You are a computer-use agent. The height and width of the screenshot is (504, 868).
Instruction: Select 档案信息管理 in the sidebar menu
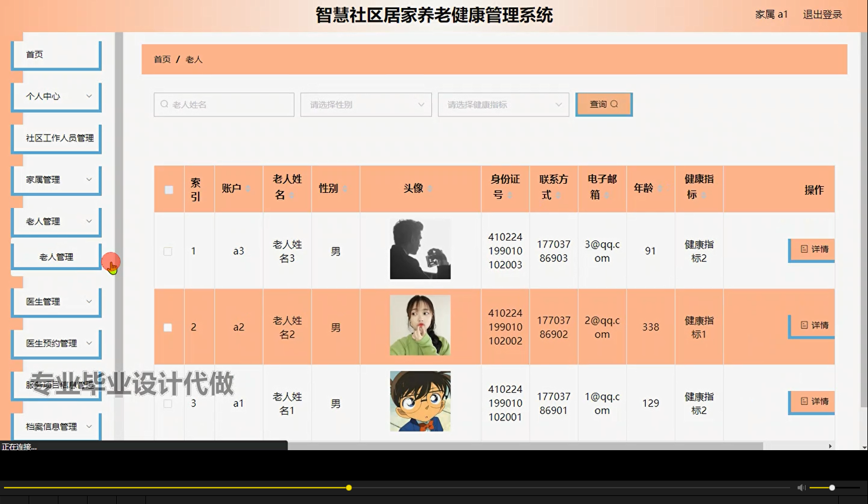point(52,426)
